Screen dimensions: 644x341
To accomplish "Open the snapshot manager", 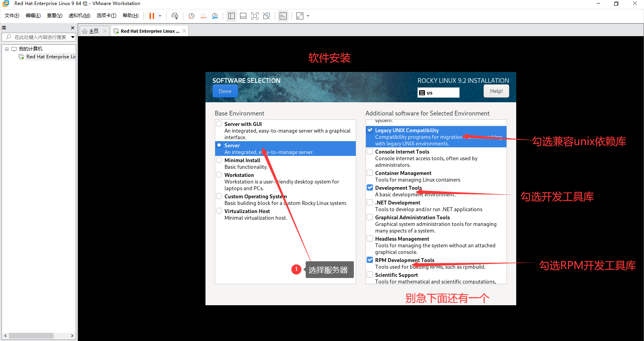I will pyautogui.click(x=215, y=16).
